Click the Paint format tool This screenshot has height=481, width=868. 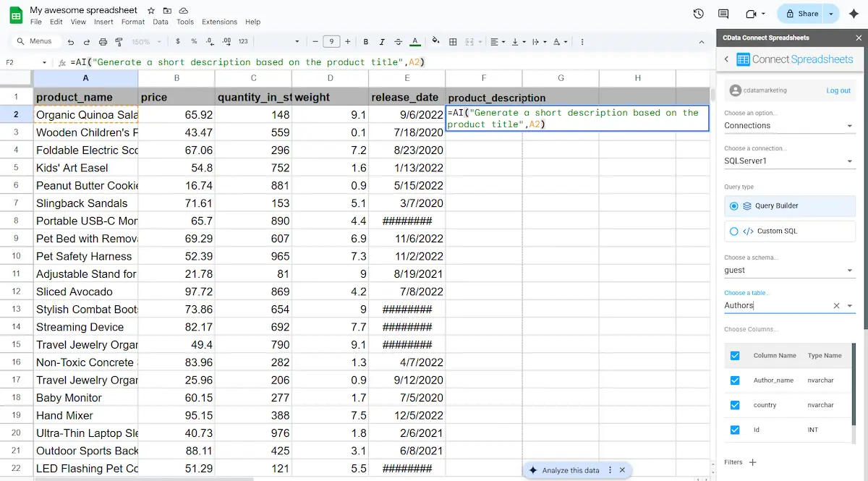[118, 41]
